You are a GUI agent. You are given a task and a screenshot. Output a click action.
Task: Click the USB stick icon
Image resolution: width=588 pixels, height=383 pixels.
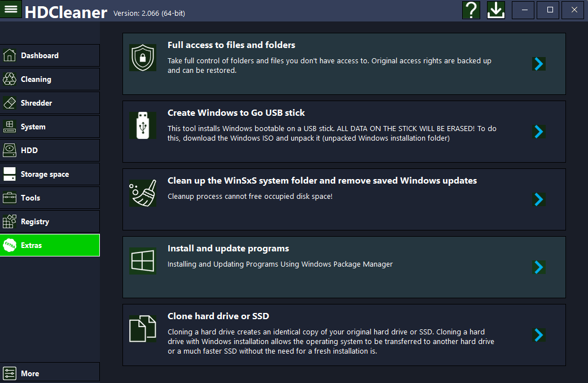[x=143, y=125]
